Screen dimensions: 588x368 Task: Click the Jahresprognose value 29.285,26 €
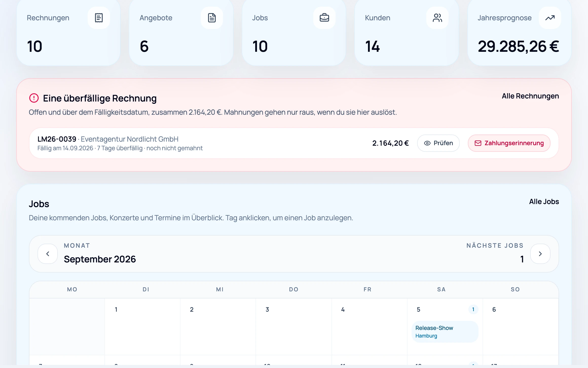[519, 46]
